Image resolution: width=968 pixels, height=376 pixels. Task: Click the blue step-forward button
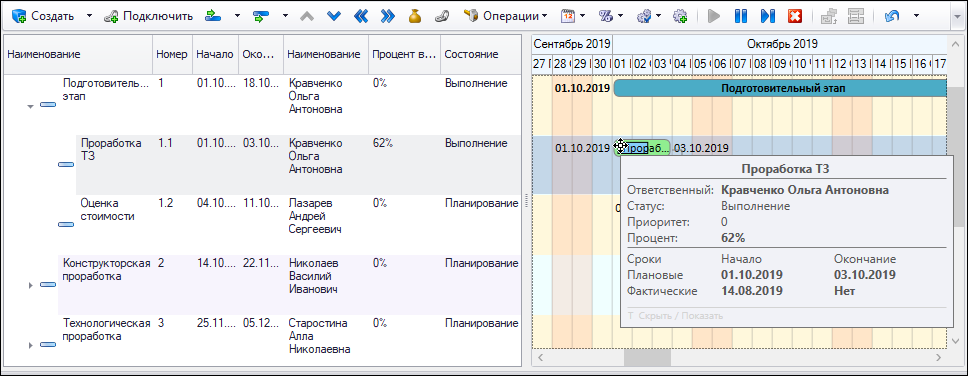[x=768, y=17]
